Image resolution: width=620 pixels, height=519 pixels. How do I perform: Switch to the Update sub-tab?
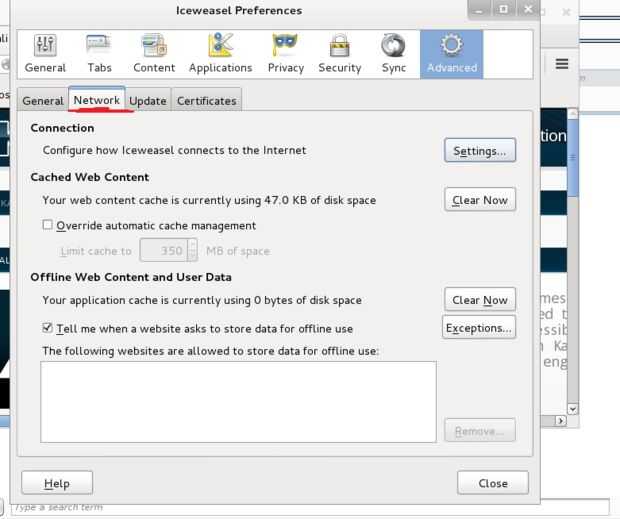click(148, 101)
